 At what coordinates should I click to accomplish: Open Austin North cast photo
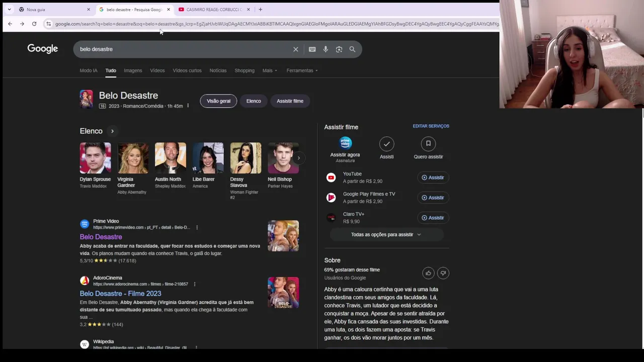(x=171, y=158)
